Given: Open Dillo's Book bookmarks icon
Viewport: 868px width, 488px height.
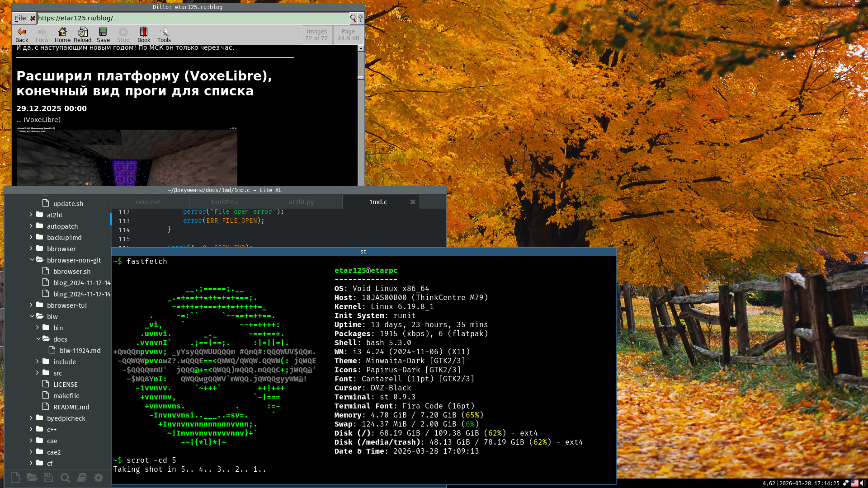Looking at the screenshot, I should (144, 35).
